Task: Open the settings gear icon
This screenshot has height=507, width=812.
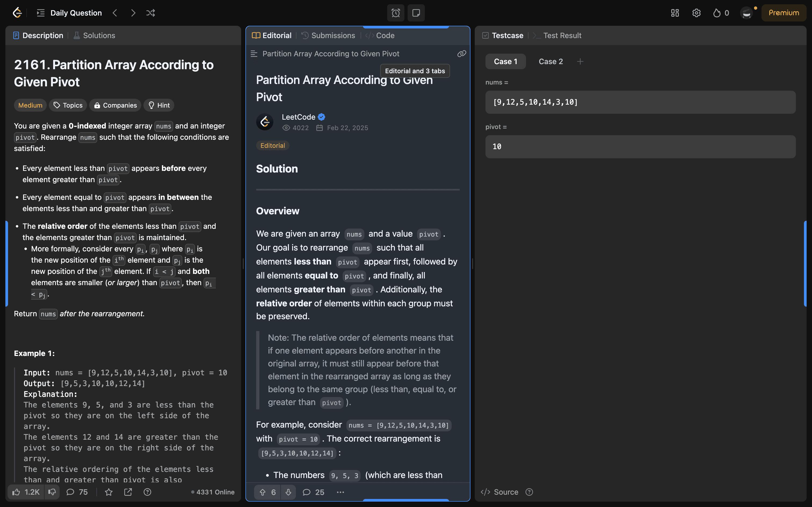Action: (696, 13)
